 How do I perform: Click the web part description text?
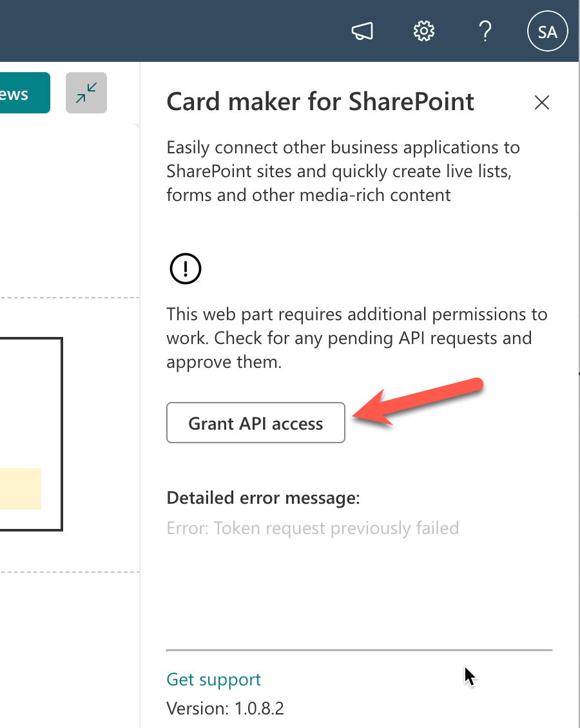342,171
